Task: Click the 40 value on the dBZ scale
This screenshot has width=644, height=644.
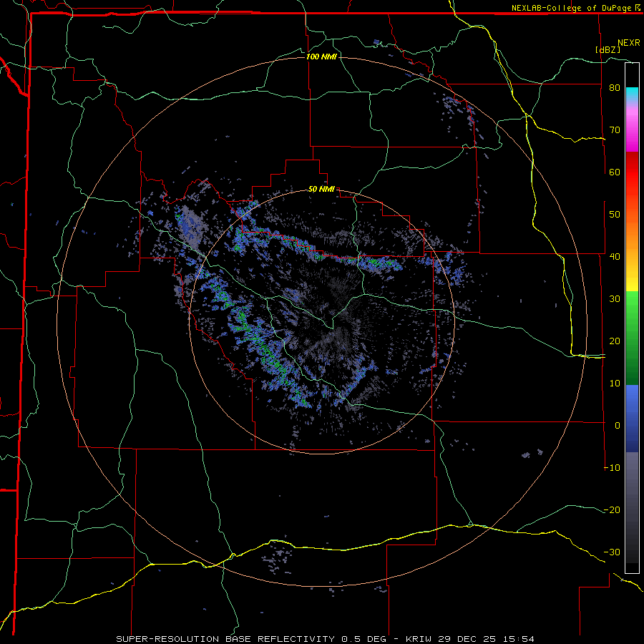Action: click(x=615, y=257)
